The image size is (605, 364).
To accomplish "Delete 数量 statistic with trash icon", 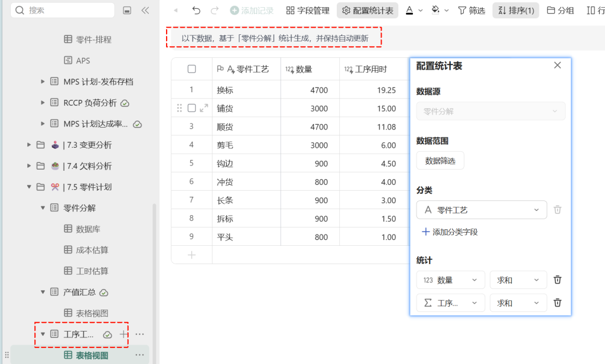I will (558, 279).
